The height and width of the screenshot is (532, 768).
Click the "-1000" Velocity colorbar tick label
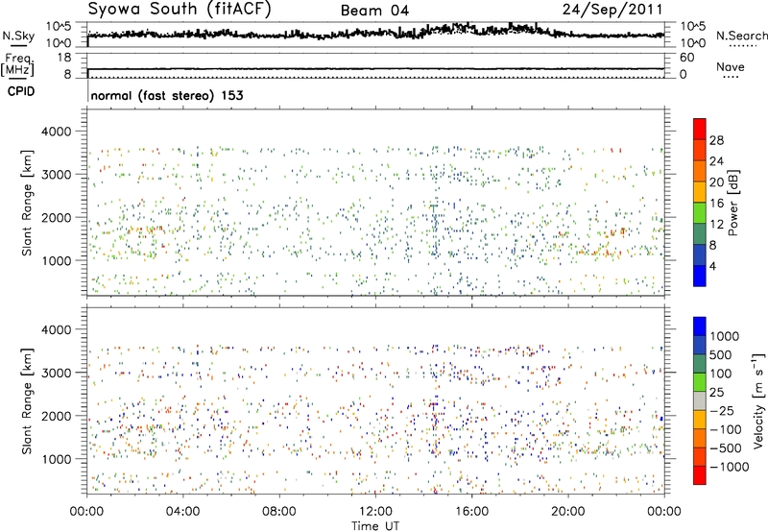(x=730, y=467)
